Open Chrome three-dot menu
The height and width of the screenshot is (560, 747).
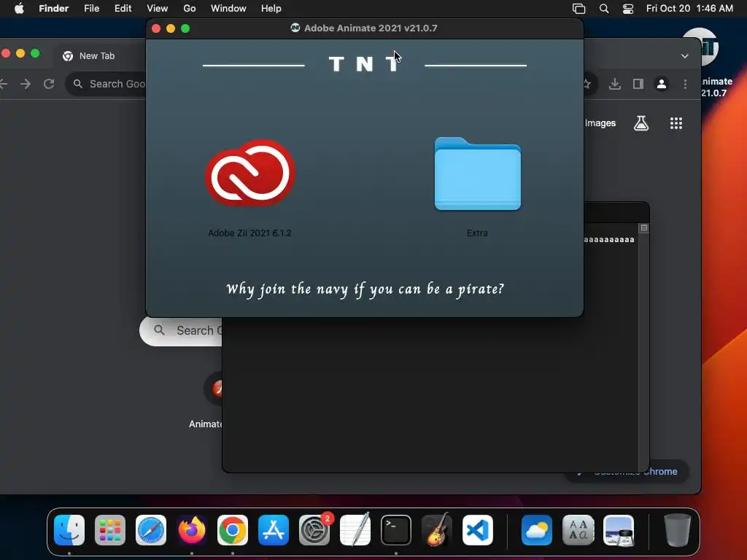click(685, 85)
